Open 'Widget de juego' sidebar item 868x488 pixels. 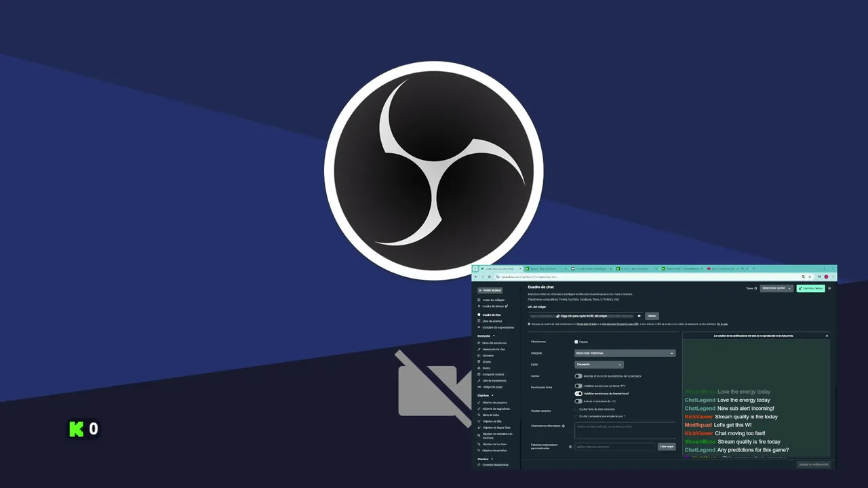[490, 387]
